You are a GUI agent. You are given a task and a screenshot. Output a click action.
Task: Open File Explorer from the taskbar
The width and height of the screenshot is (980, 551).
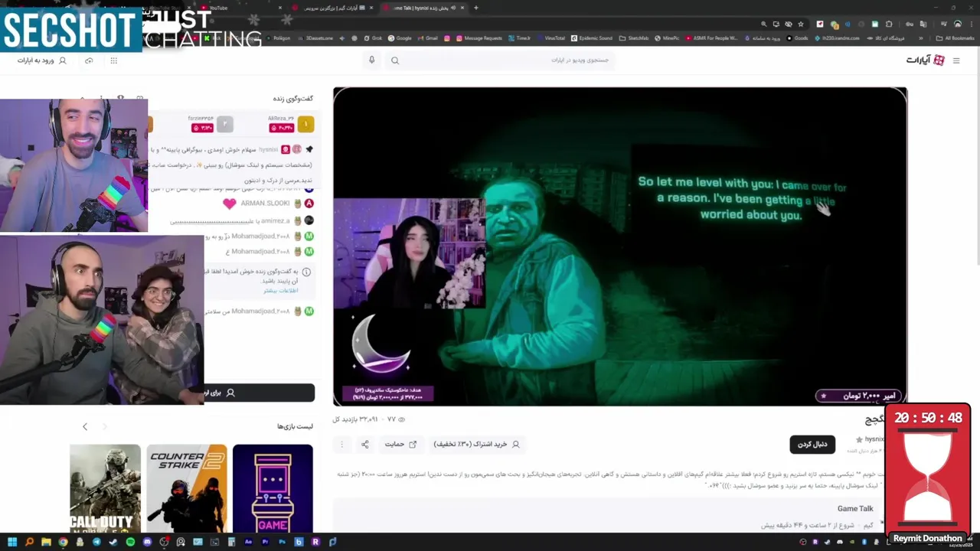tap(46, 542)
